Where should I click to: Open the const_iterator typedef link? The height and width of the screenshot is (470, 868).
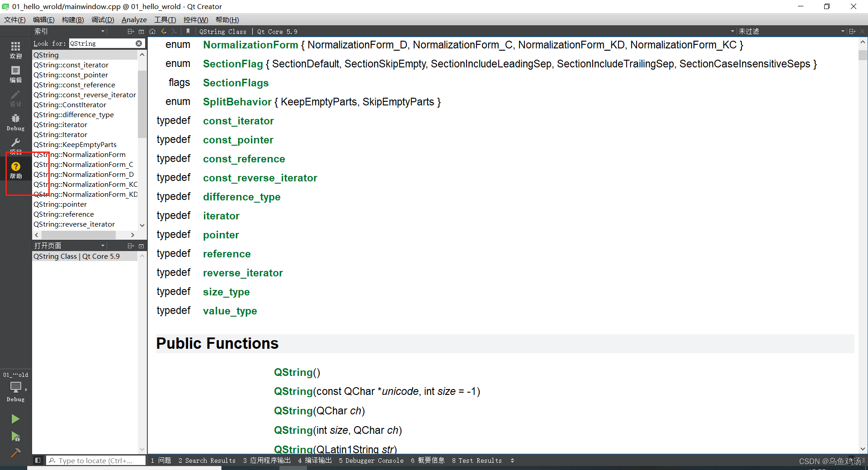click(x=238, y=121)
